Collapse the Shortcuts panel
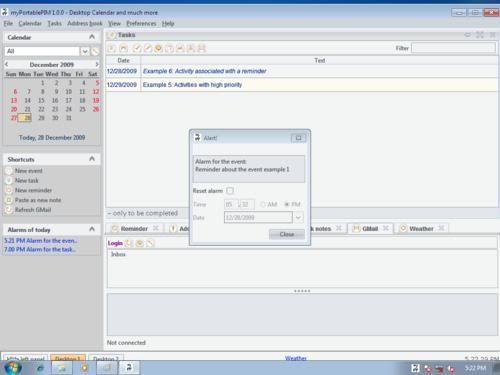 coord(92,159)
